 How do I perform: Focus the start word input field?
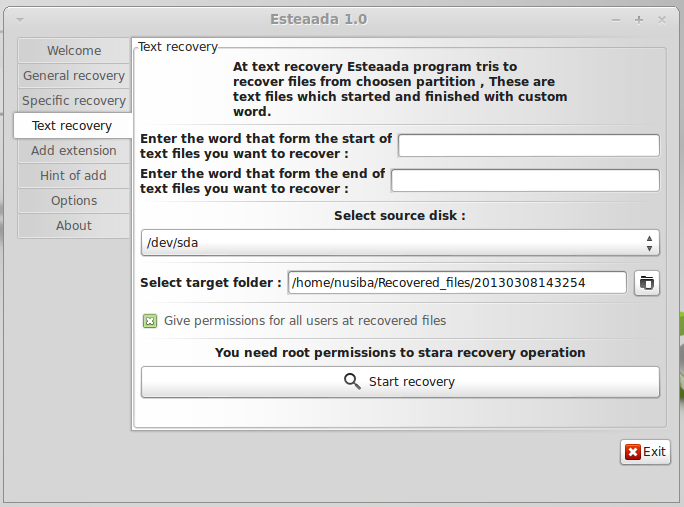528,146
